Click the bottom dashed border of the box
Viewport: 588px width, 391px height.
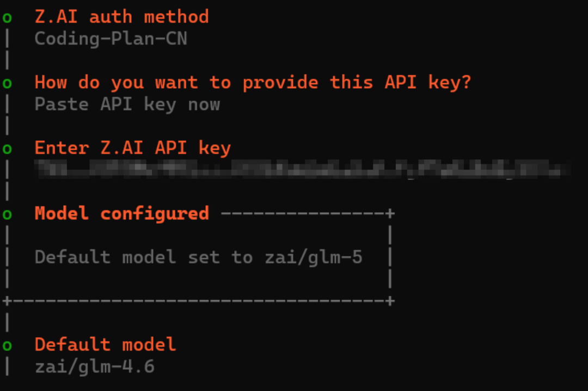click(198, 301)
